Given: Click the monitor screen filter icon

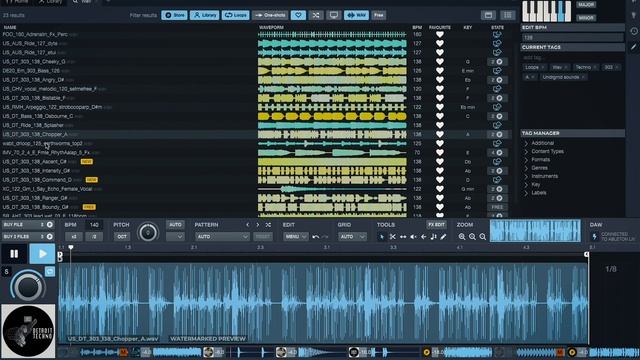Looking at the screenshot, I should pos(333,15).
